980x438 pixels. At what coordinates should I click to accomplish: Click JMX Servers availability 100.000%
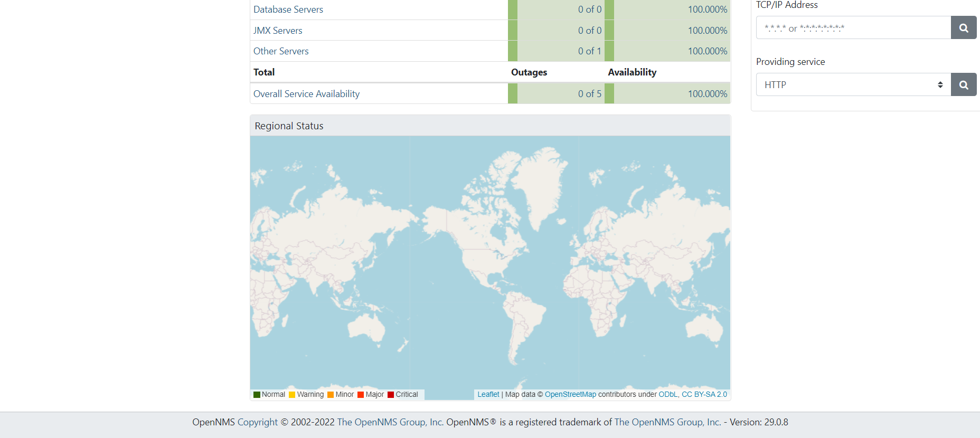click(x=708, y=31)
